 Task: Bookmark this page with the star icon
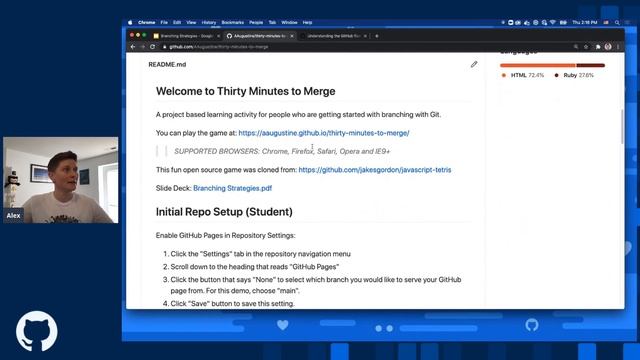(586, 47)
